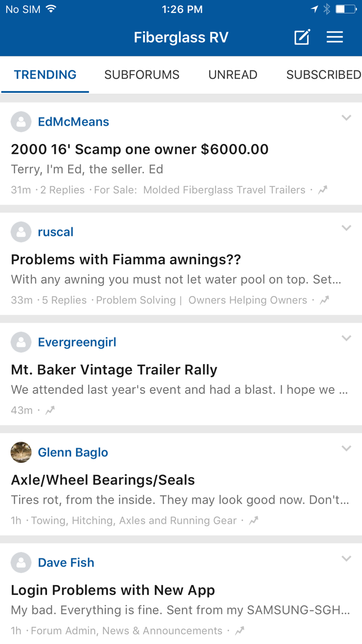
Task: Expand options on the Scamp for-sale thread
Action: pyautogui.click(x=346, y=118)
